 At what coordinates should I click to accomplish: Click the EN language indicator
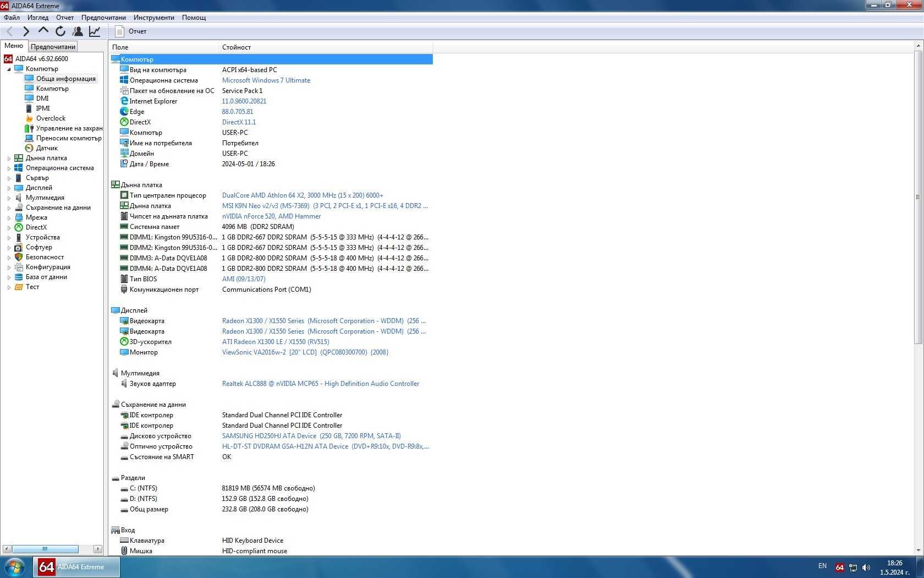click(822, 566)
